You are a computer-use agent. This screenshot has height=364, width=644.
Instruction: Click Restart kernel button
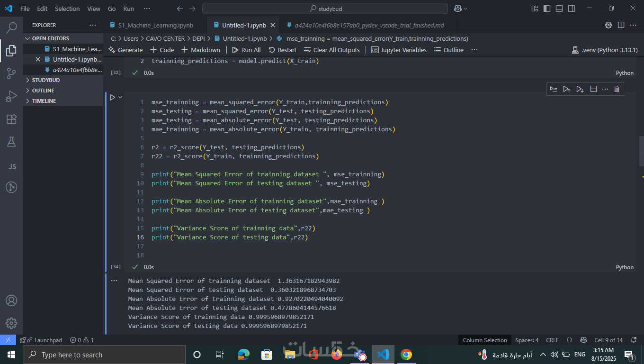coord(283,50)
